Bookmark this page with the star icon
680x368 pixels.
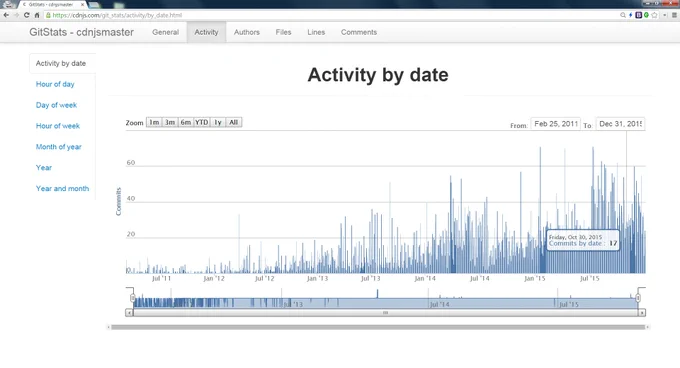[x=654, y=15]
